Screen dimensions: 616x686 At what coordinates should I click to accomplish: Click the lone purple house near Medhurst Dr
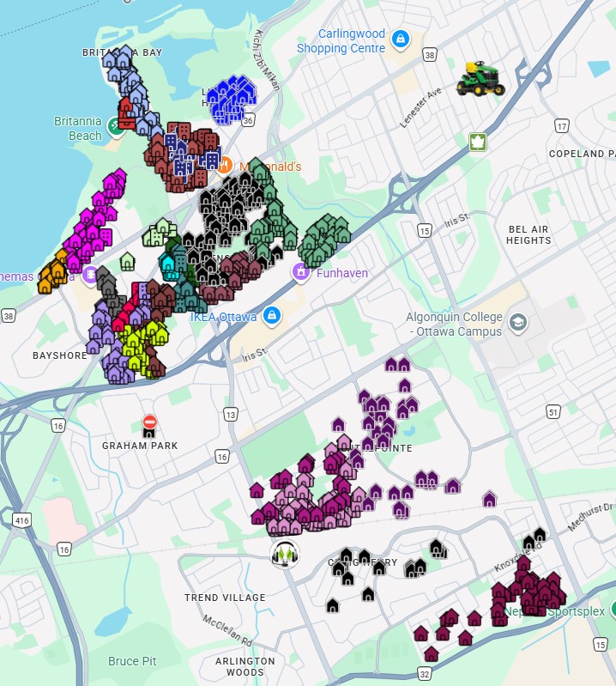(x=489, y=499)
